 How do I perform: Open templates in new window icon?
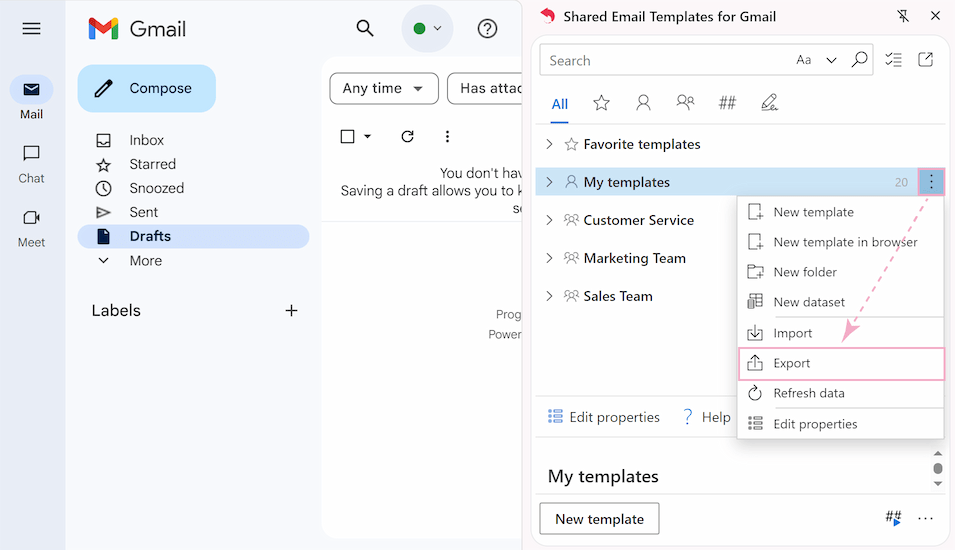point(926,60)
